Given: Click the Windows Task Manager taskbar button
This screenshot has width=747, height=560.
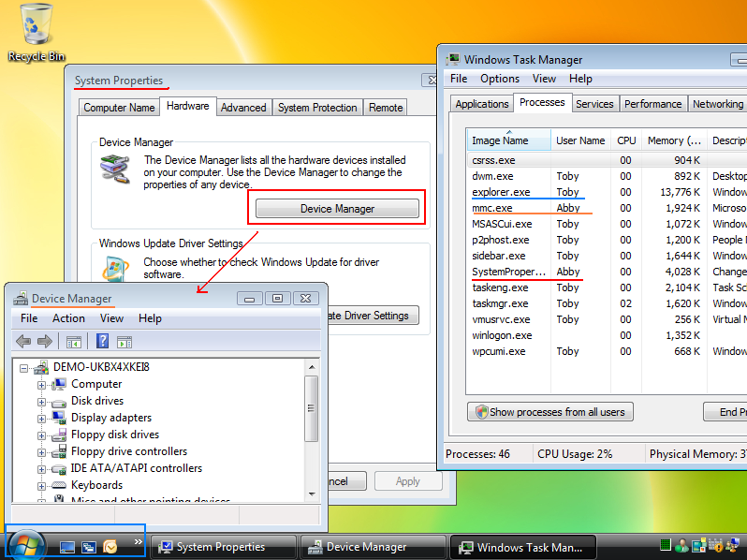Looking at the screenshot, I should [522, 547].
